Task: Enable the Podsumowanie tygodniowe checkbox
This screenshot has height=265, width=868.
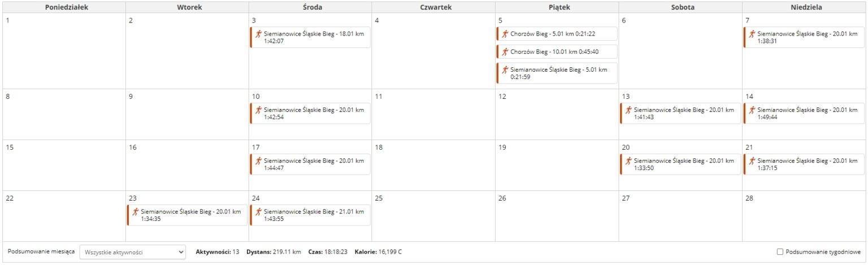Action: pos(780,252)
